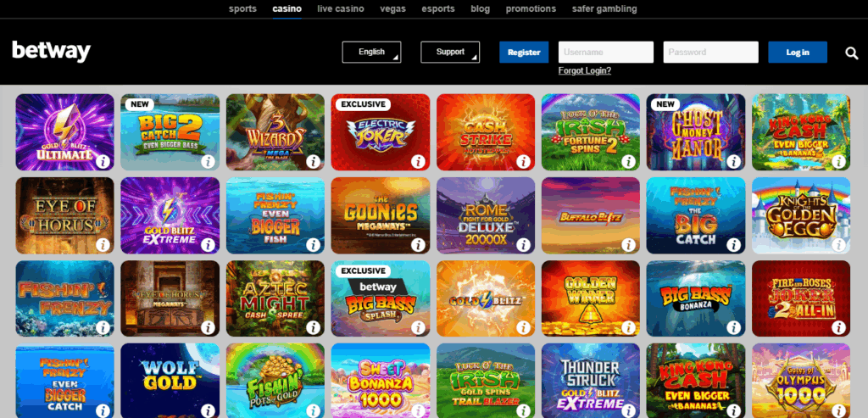Open the search magnifier icon
The width and height of the screenshot is (868, 418).
pos(851,53)
